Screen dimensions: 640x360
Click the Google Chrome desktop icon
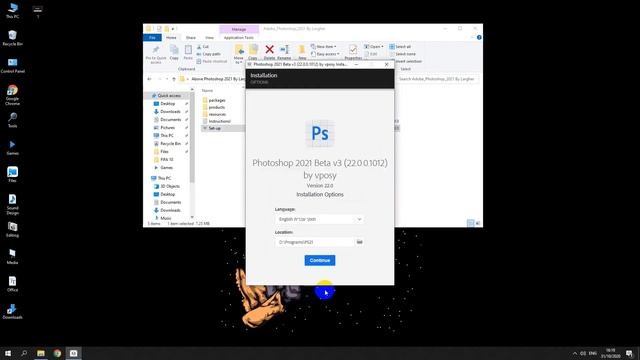coord(13,95)
